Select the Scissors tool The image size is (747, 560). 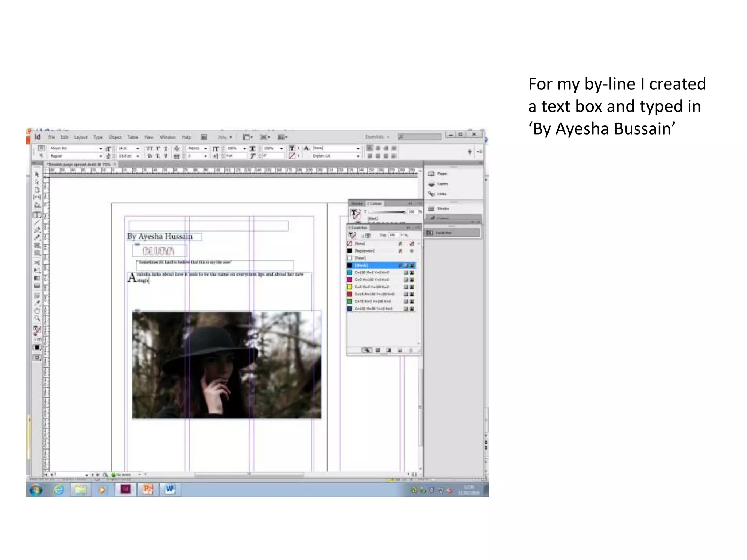pos(37,262)
